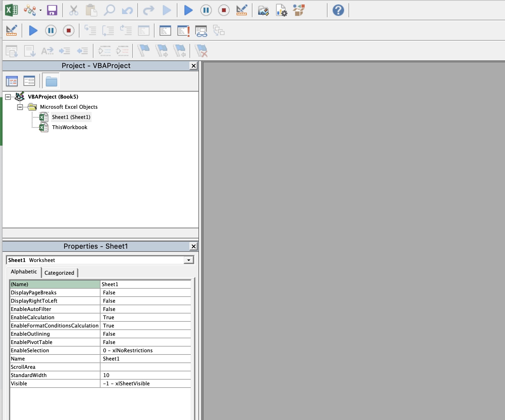Screen dimensions: 505x420
Task: Click the Clear All Bookmarks icon
Action: 201,51
